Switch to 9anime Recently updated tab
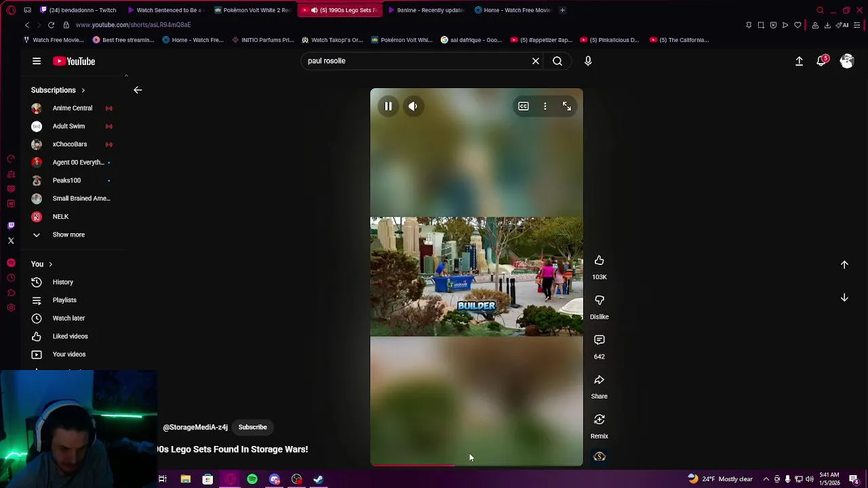Screen dimensions: 868x488 (425, 10)
